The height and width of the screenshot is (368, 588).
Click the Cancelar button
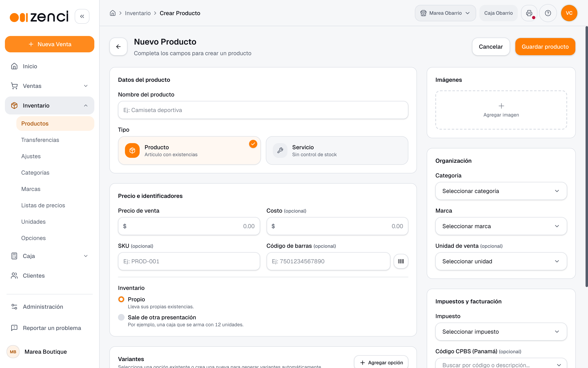491,46
